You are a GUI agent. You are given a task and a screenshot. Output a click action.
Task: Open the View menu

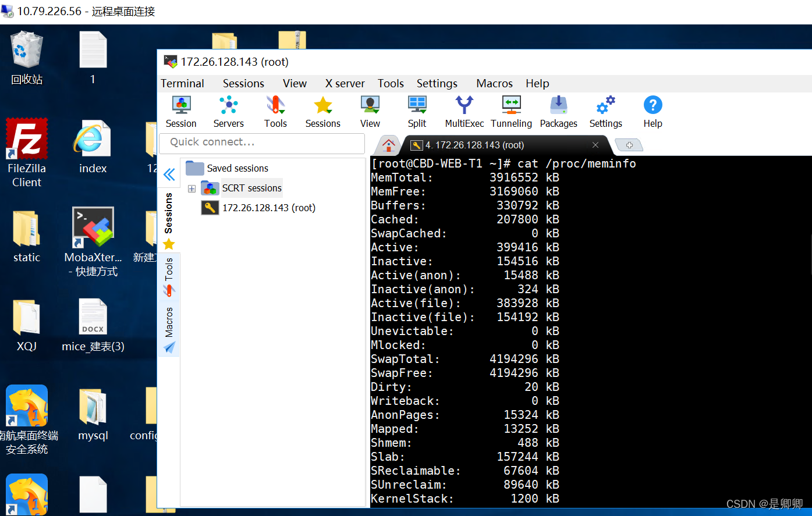coord(295,83)
